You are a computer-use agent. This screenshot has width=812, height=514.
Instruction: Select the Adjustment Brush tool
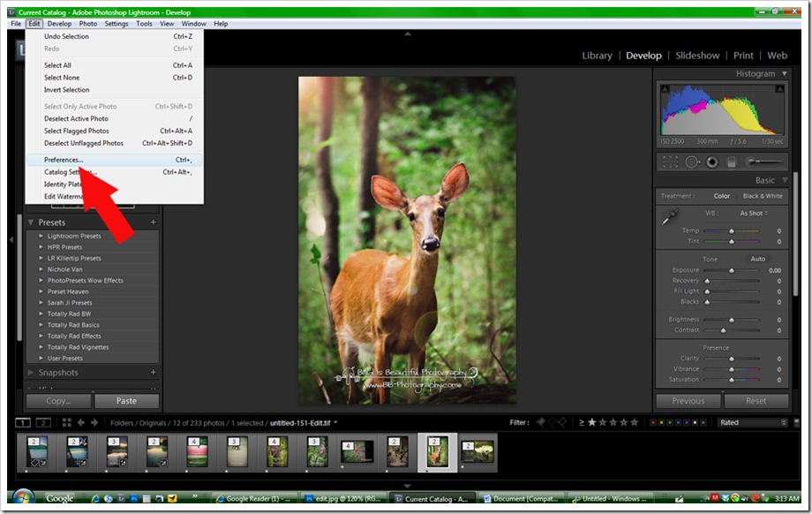pyautogui.click(x=764, y=163)
